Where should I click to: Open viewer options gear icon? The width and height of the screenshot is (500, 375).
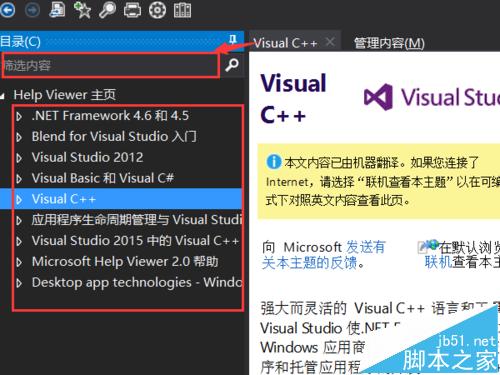pyautogui.click(x=157, y=10)
